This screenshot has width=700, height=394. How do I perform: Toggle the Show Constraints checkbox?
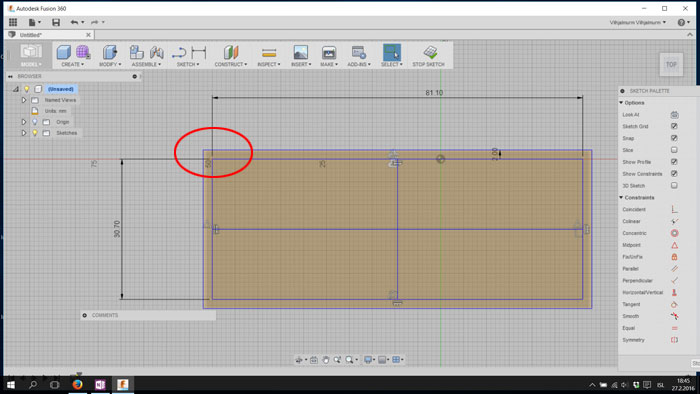674,174
